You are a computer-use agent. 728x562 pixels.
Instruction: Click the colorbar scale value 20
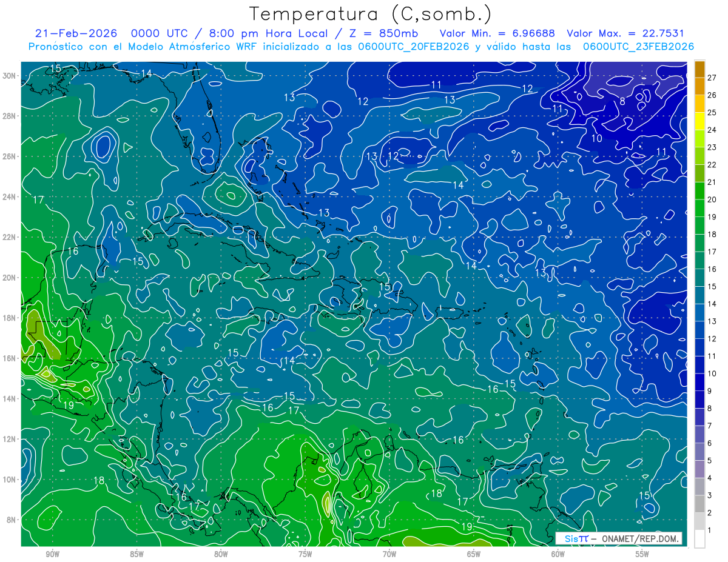pos(712,199)
